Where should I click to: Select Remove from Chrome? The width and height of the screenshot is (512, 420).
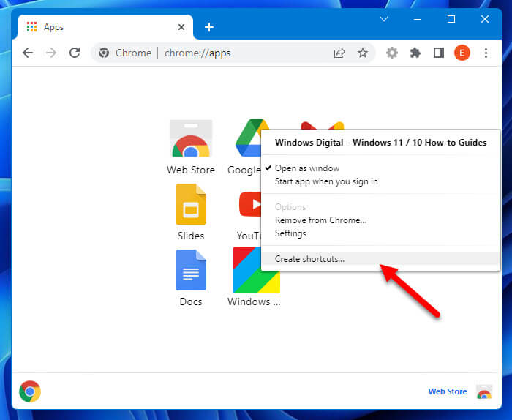[x=380, y=220]
